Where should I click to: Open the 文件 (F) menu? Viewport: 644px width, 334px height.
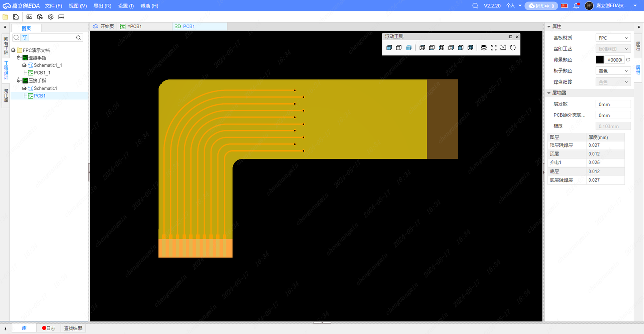53,6
